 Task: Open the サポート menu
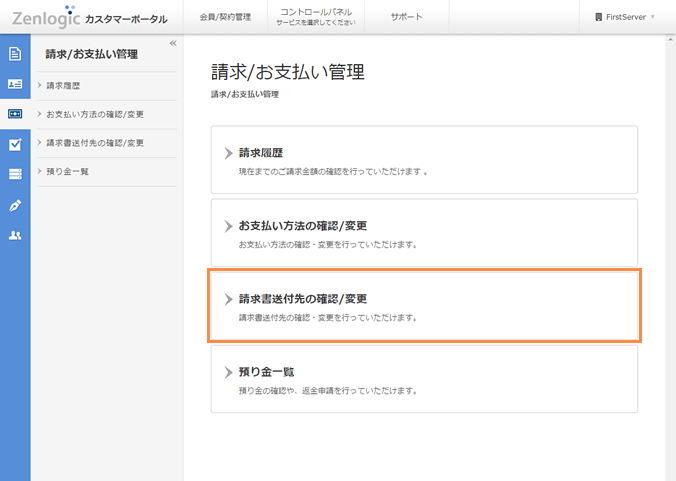[x=406, y=17]
